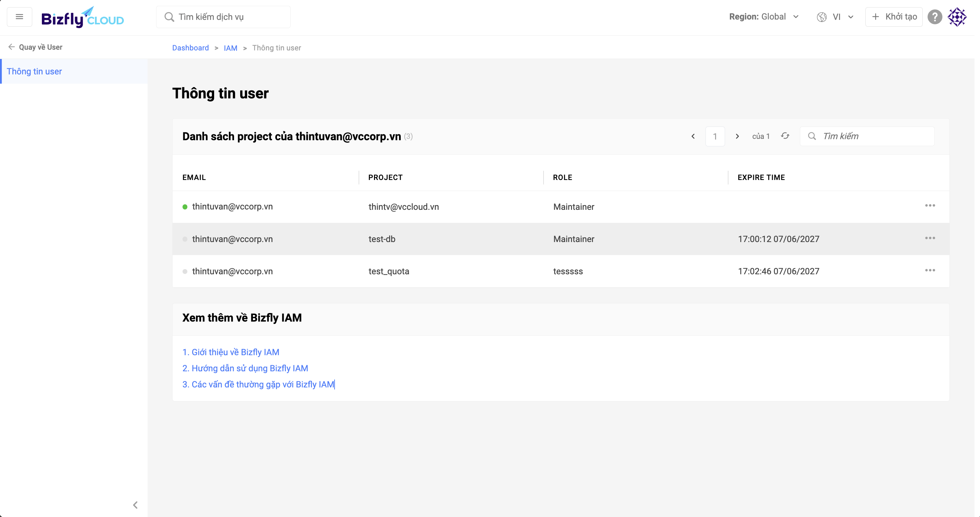This screenshot has height=517, width=980.
Task: Click the Bizfly Cloud logo
Action: click(x=83, y=17)
